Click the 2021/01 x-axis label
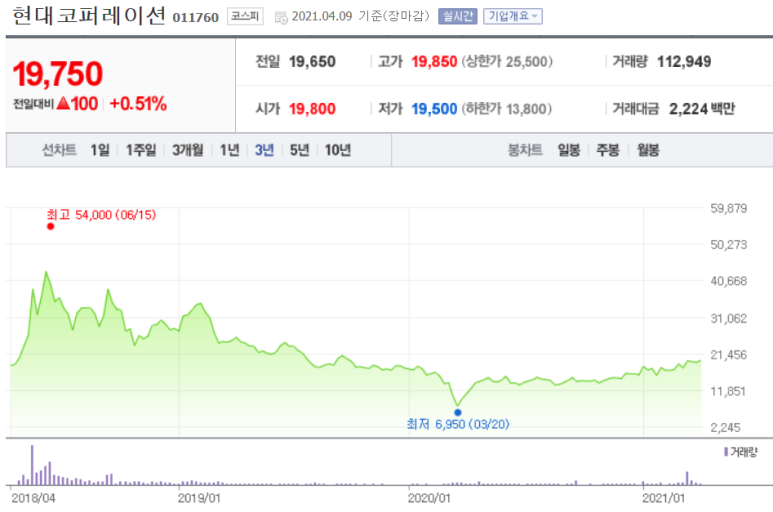 pos(664,499)
